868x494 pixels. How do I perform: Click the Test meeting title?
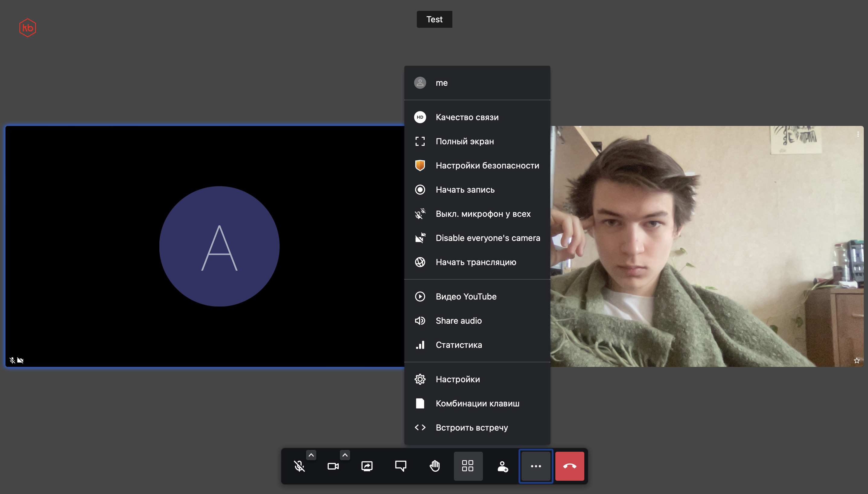click(434, 19)
